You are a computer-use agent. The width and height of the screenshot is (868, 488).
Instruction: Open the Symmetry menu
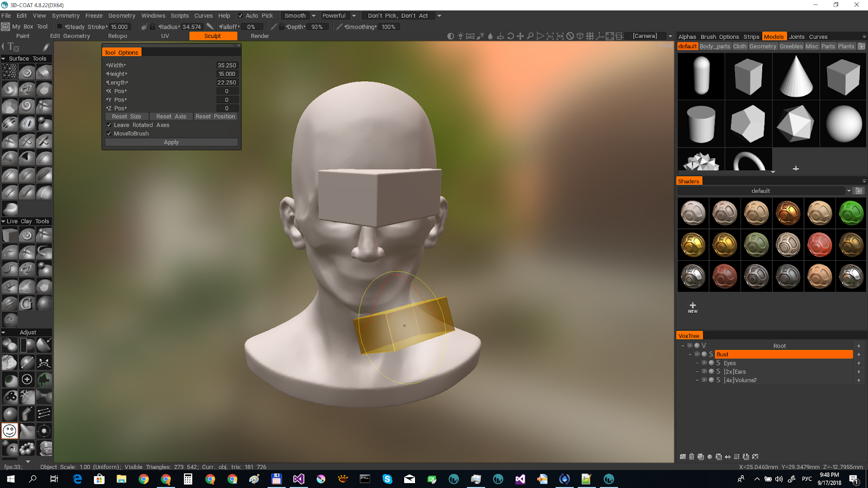66,16
